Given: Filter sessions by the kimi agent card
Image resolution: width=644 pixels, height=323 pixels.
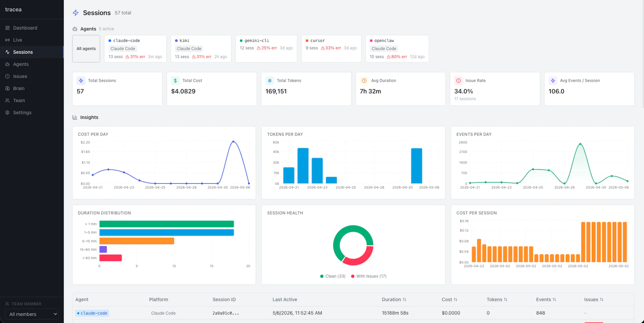Looking at the screenshot, I should coord(201,49).
